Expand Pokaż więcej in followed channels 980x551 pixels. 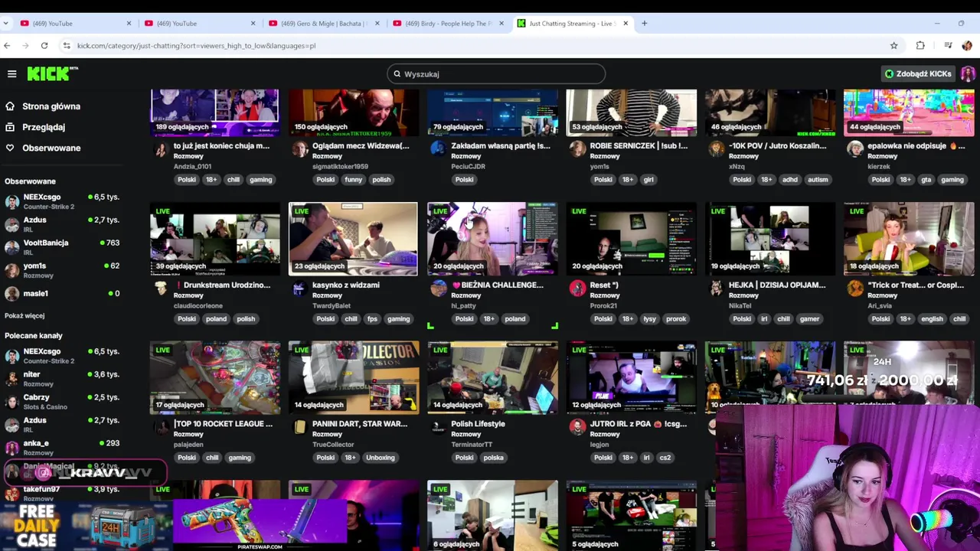(x=24, y=315)
